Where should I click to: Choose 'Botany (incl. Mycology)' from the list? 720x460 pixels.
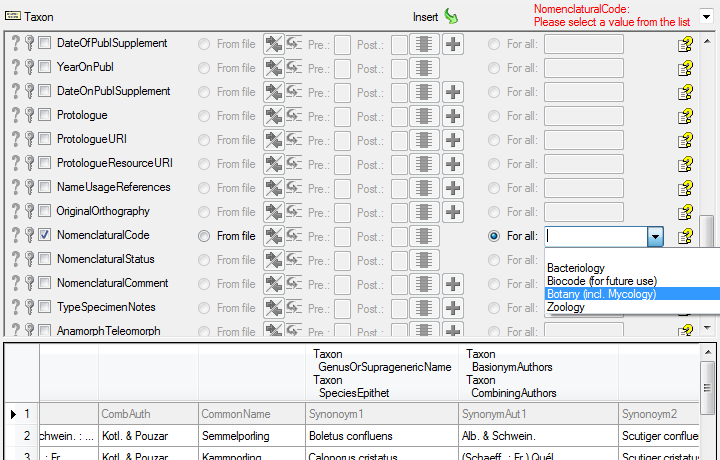click(601, 294)
